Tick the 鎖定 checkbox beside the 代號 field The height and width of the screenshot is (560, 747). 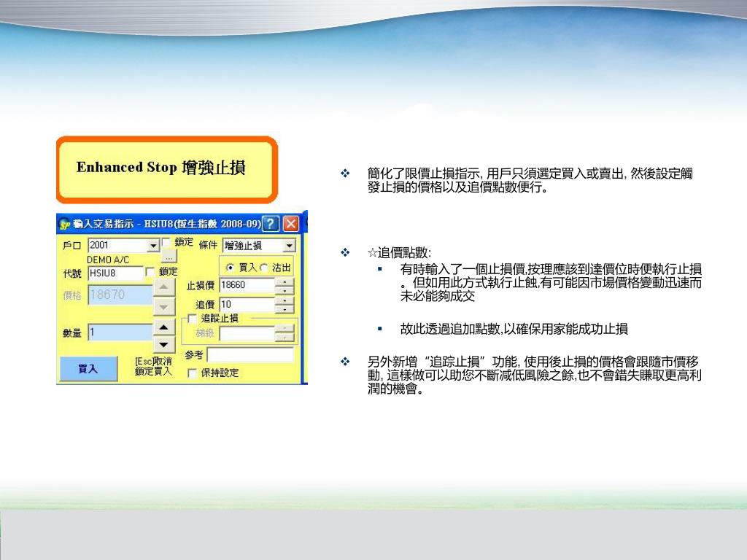pyautogui.click(x=150, y=272)
